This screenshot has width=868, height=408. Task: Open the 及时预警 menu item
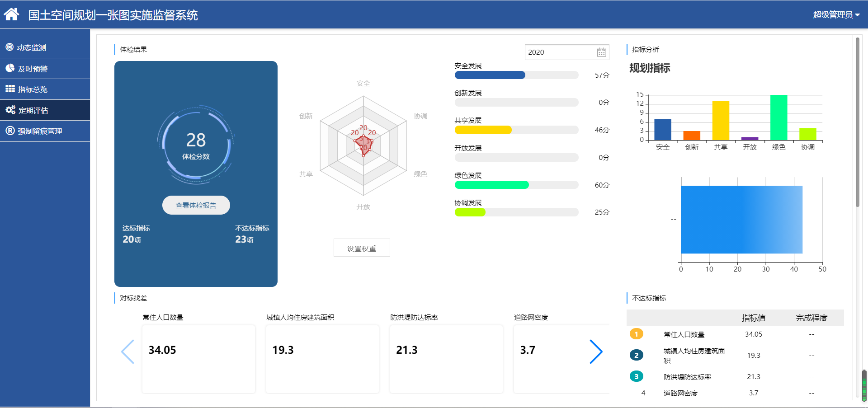(x=45, y=69)
